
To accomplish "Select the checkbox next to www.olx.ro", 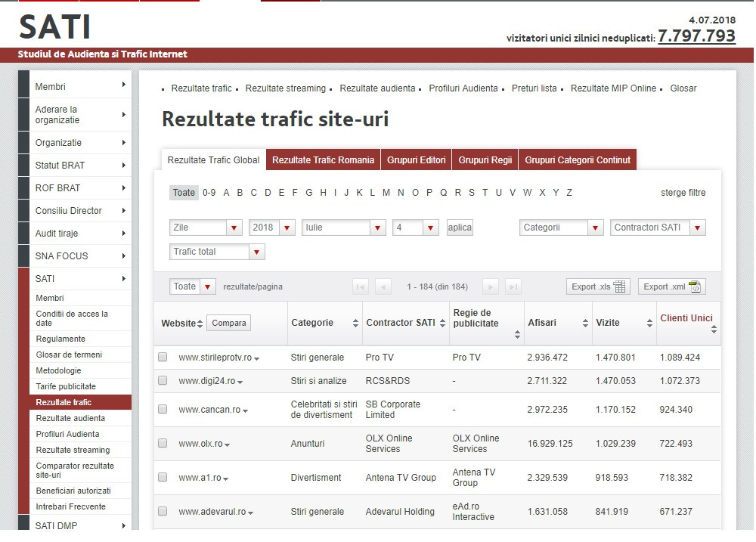I will tap(163, 443).
